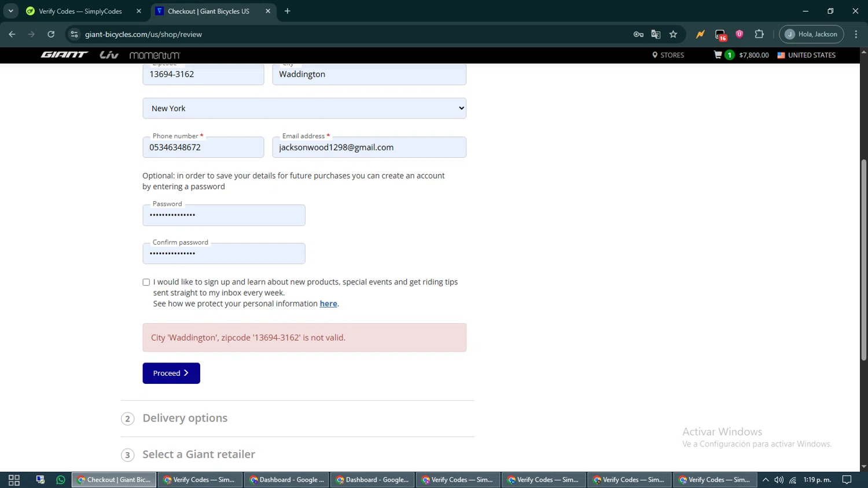Click into the Confirm password field

[224, 253]
